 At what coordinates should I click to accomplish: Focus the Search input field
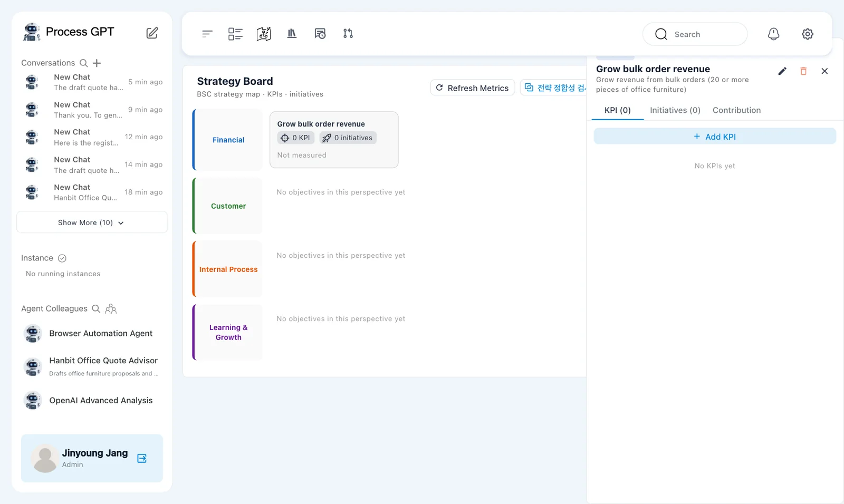[x=695, y=34]
